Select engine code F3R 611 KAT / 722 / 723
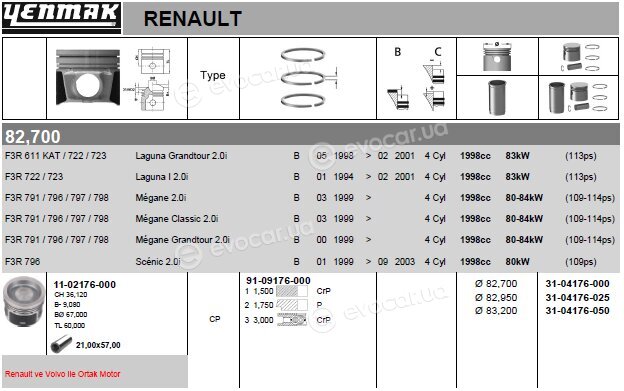624x391 pixels. point(56,156)
